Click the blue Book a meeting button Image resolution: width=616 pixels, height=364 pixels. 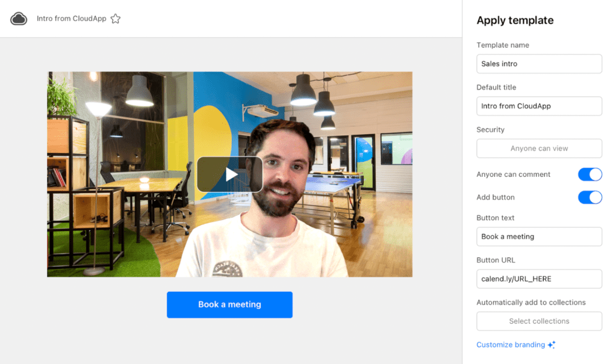click(229, 304)
